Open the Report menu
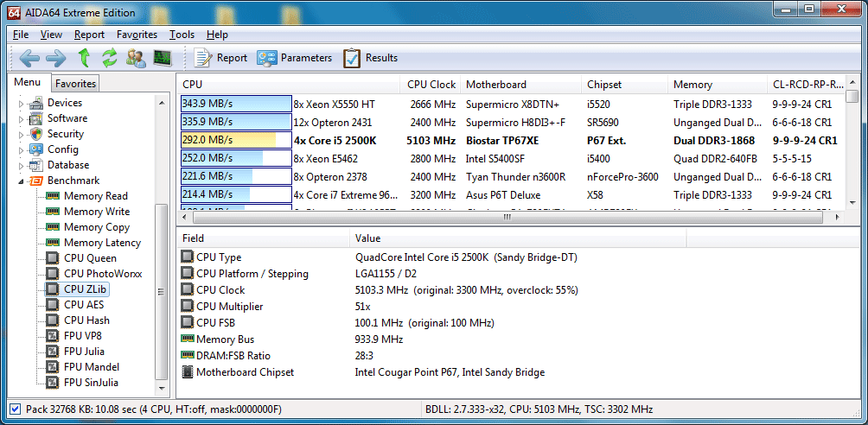868x425 pixels. [89, 35]
